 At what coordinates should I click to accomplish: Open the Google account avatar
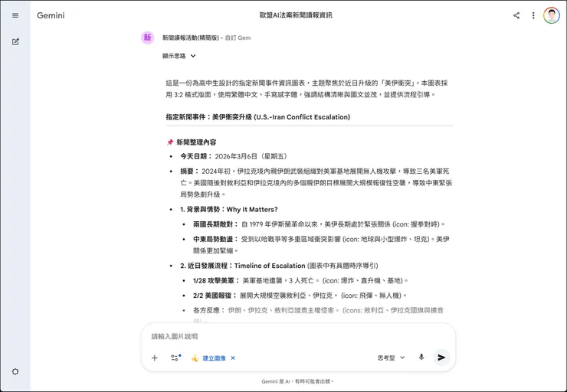pyautogui.click(x=551, y=15)
